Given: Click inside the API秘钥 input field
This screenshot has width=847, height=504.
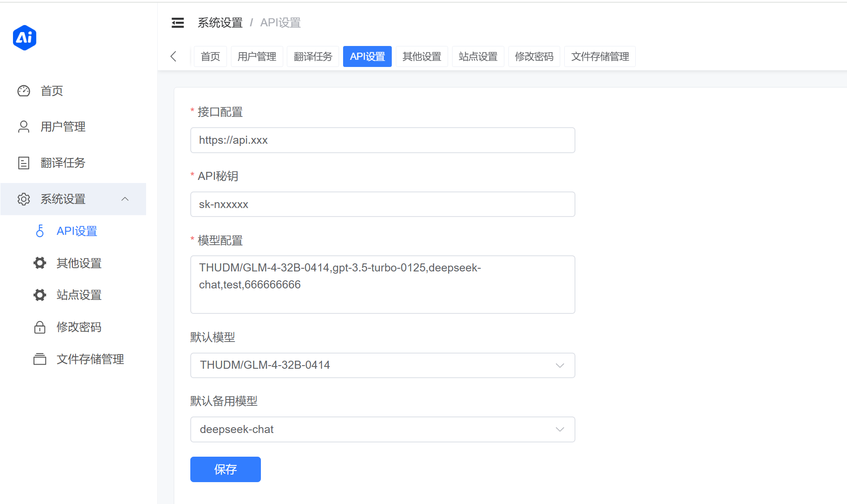Looking at the screenshot, I should (382, 204).
